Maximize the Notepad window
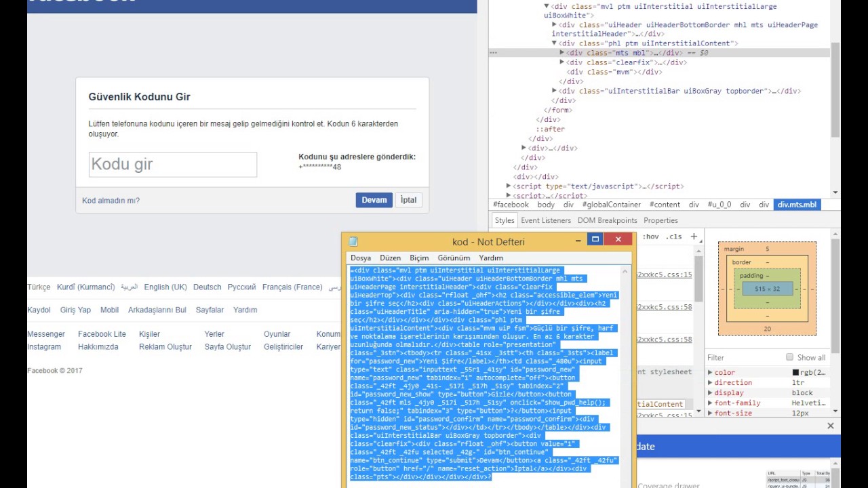The width and height of the screenshot is (868, 488). pos(595,239)
